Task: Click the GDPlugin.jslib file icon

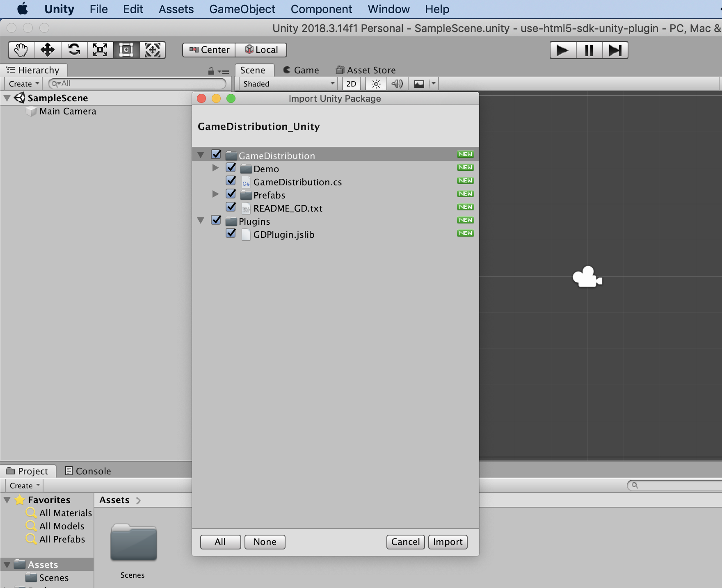Action: click(246, 235)
